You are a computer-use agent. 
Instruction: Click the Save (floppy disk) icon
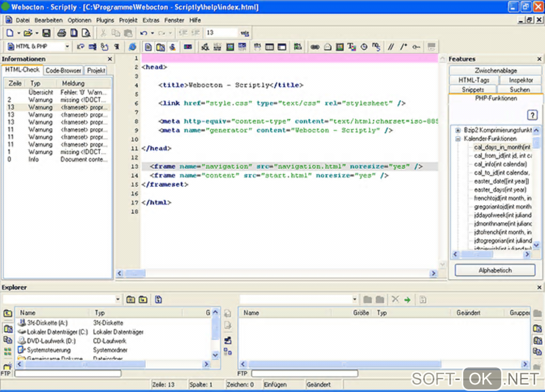tap(46, 33)
